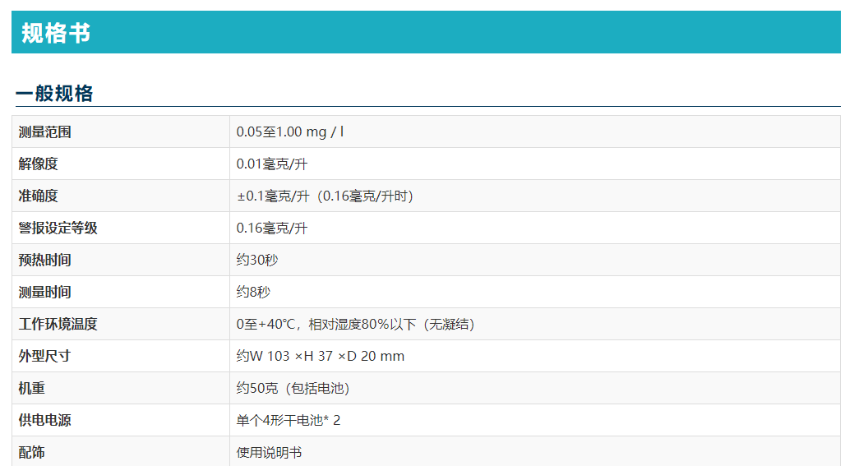Select the value 使用说明书
The width and height of the screenshot is (868, 466).
269,454
